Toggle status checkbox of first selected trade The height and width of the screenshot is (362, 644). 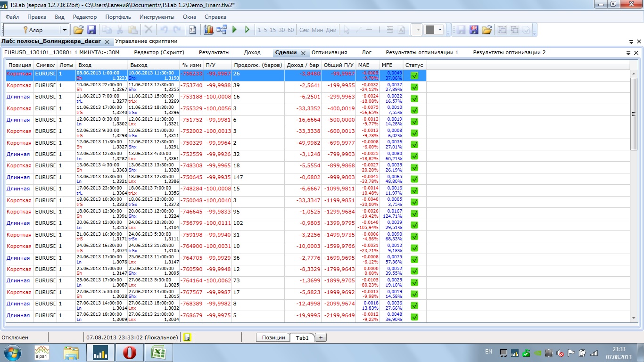414,75
